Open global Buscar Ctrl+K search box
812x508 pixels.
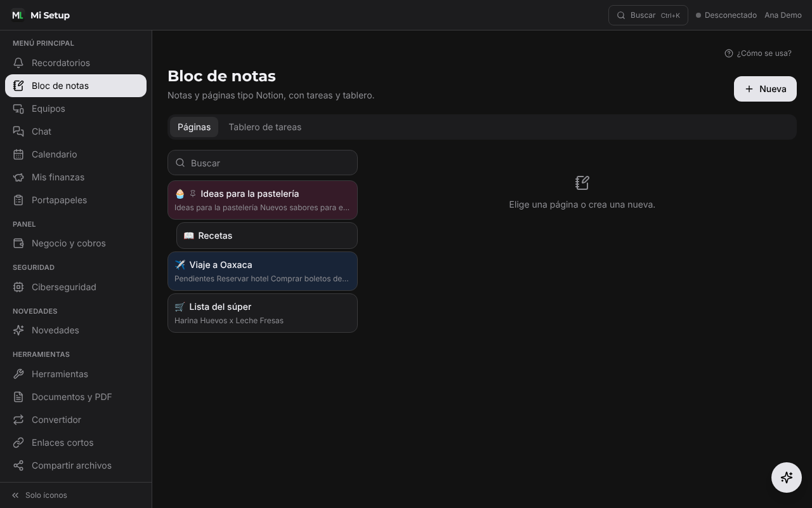648,15
